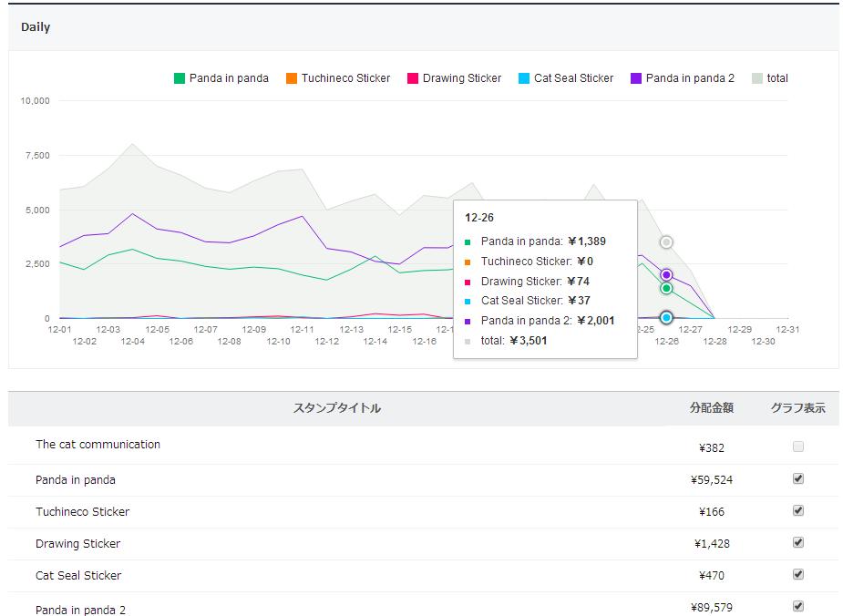843x616 pixels.
Task: Enable graph display for The cat communication
Action: [798, 447]
